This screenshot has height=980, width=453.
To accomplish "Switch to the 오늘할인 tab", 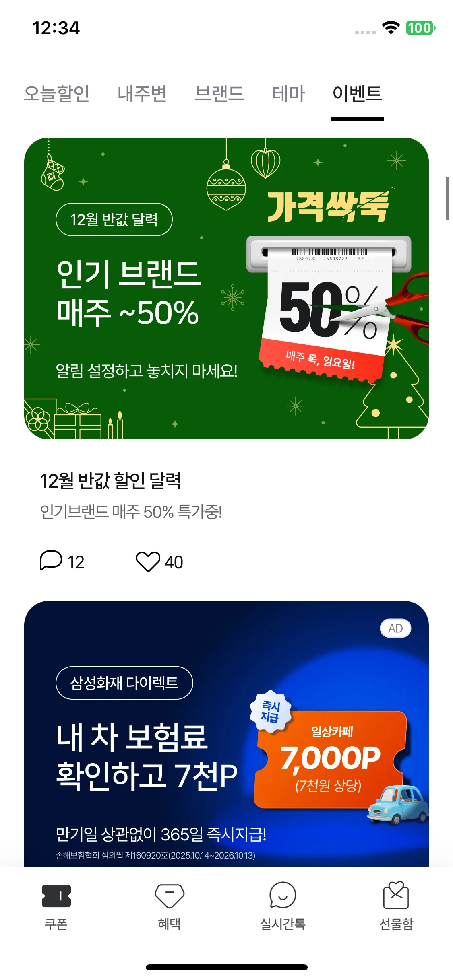I will click(57, 93).
